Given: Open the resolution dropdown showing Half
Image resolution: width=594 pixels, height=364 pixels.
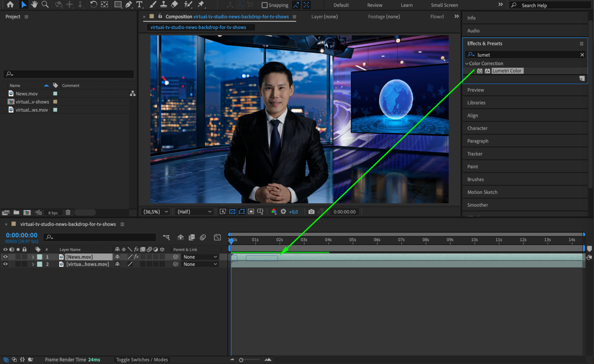Looking at the screenshot, I should point(194,212).
